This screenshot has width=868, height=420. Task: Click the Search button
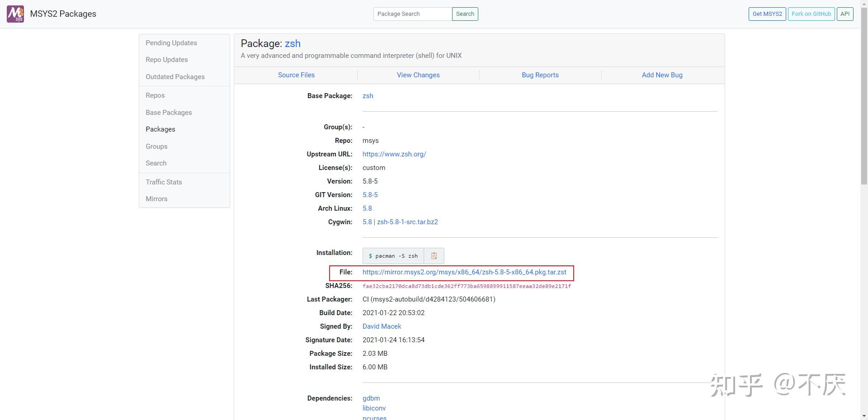point(465,14)
